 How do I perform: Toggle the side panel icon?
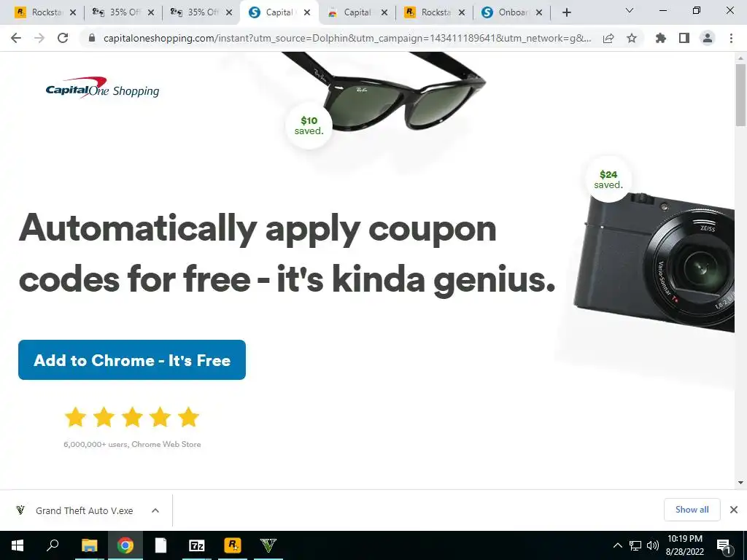(x=684, y=38)
